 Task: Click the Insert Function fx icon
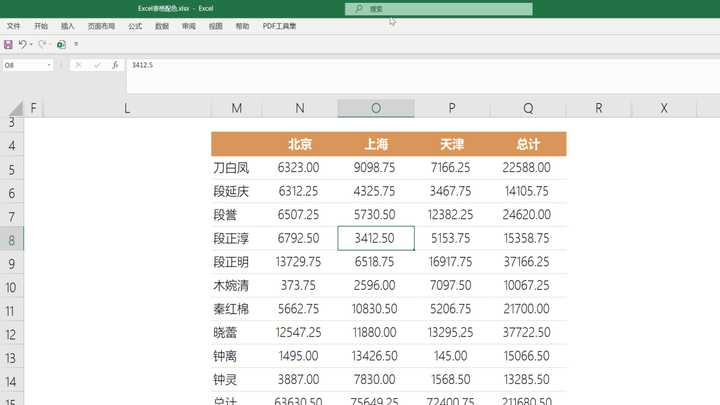point(115,65)
